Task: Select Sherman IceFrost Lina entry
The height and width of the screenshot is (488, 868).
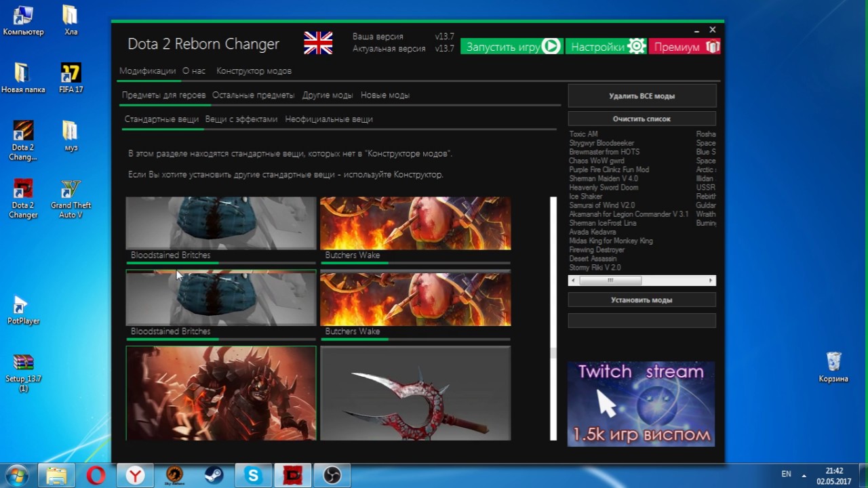Action: tap(603, 223)
